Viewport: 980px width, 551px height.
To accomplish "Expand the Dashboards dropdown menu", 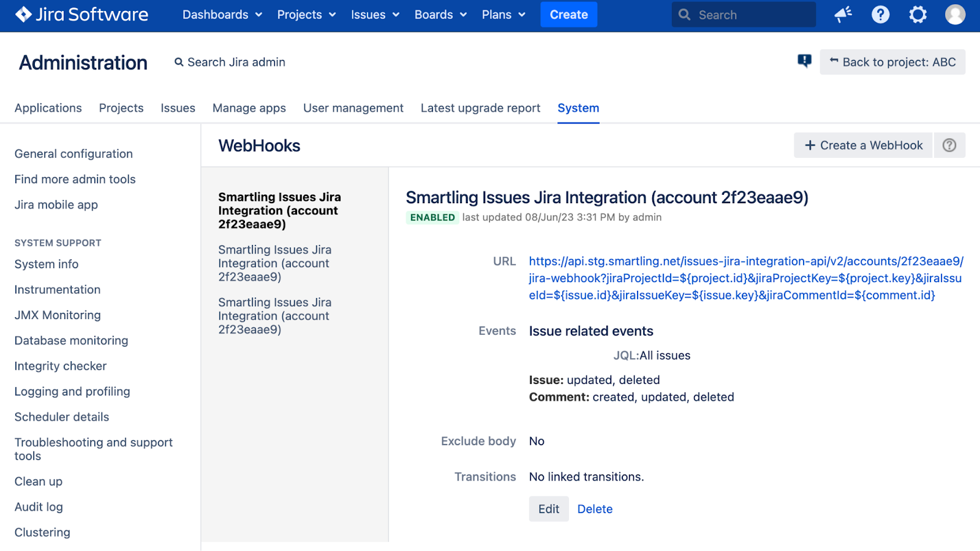I will 222,15.
